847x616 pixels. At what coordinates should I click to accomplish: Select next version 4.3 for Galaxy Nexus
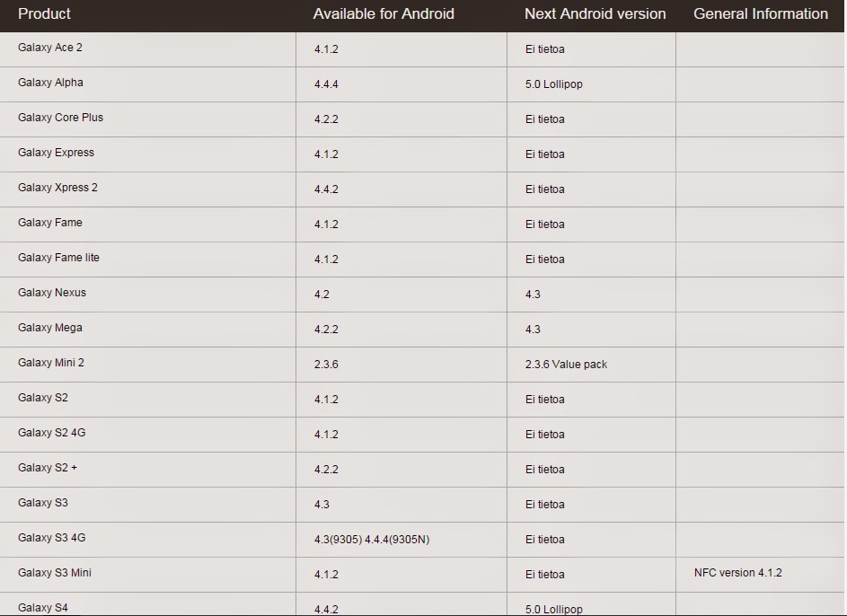point(533,295)
